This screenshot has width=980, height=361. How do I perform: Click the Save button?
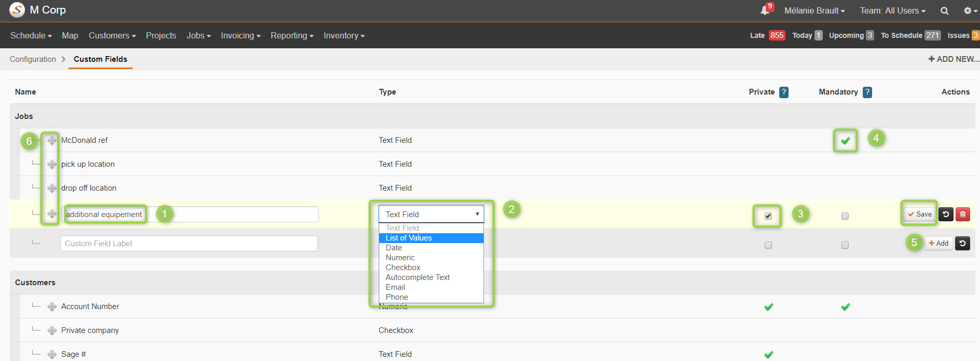(x=920, y=214)
